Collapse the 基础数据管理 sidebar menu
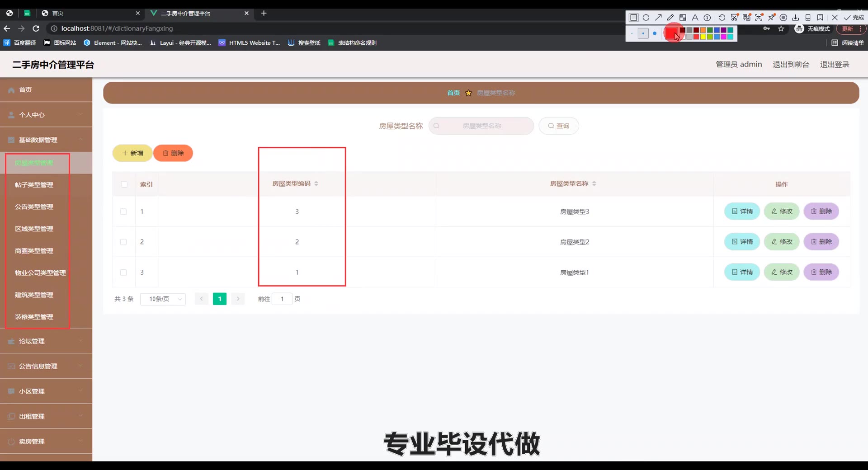This screenshot has height=470, width=868. pyautogui.click(x=46, y=140)
